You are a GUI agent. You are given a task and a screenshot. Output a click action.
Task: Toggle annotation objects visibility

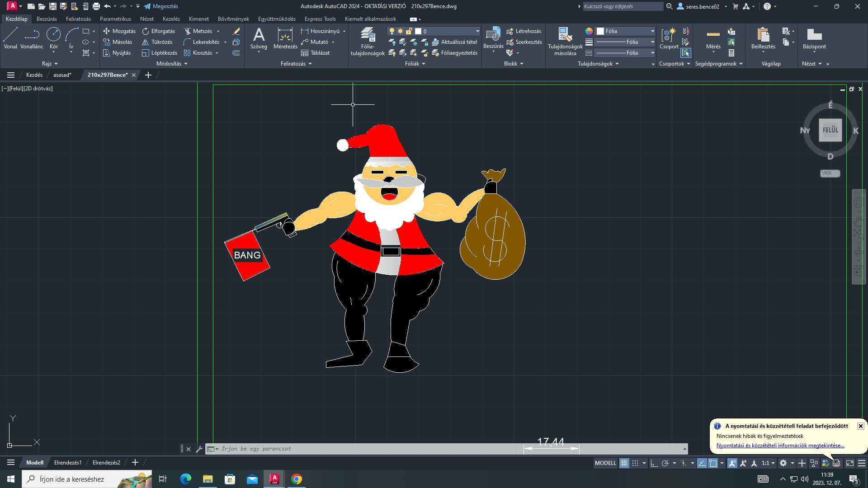(x=732, y=463)
